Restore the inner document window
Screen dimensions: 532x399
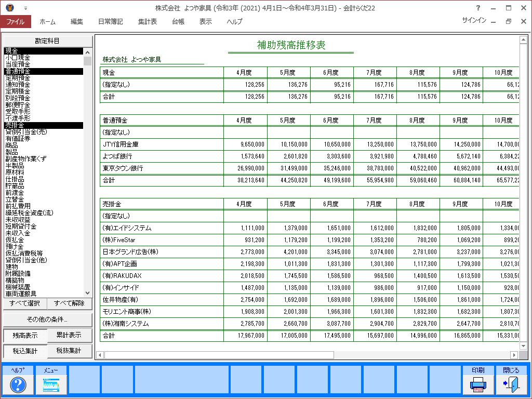pyautogui.click(x=508, y=21)
